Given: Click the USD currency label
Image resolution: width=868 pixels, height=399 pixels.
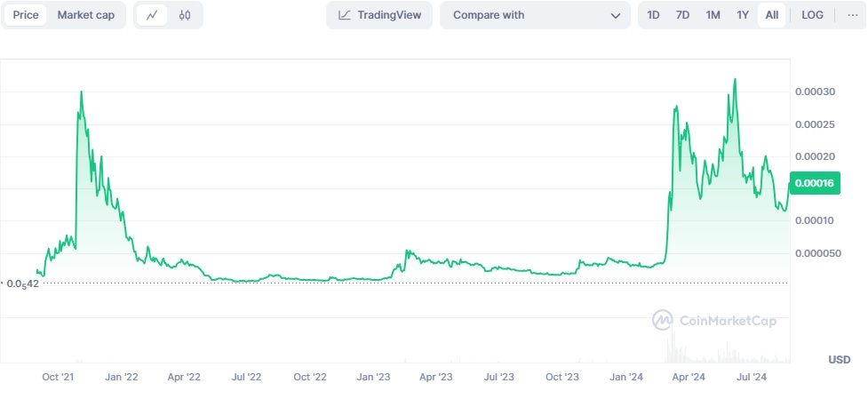Looking at the screenshot, I should 840,360.
